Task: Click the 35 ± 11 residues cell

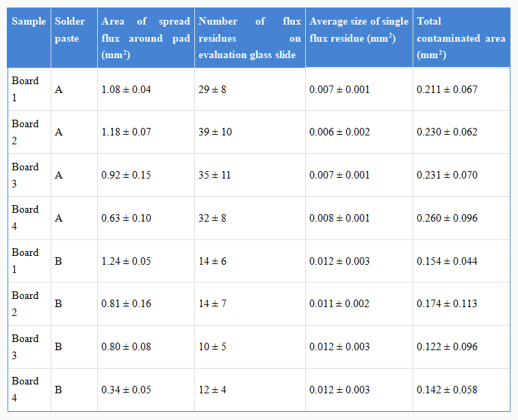Action: coord(214,175)
